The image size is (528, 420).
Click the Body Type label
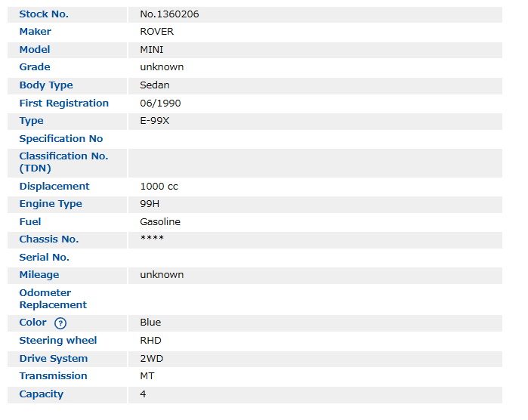coord(46,85)
